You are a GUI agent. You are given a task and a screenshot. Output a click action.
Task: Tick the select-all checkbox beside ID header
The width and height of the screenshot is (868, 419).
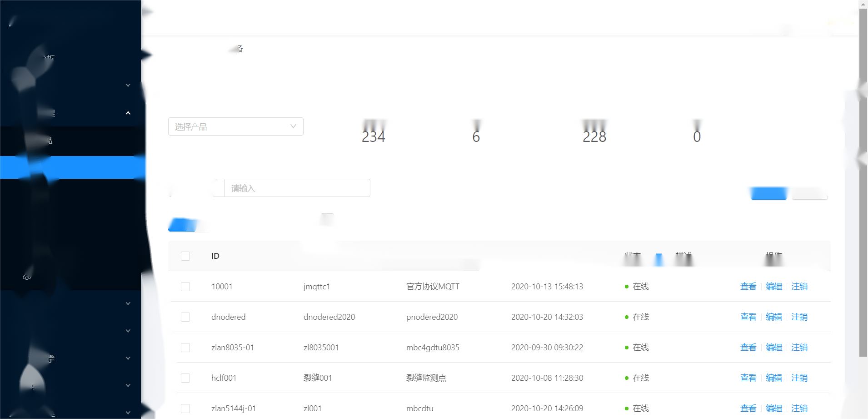[x=185, y=256]
